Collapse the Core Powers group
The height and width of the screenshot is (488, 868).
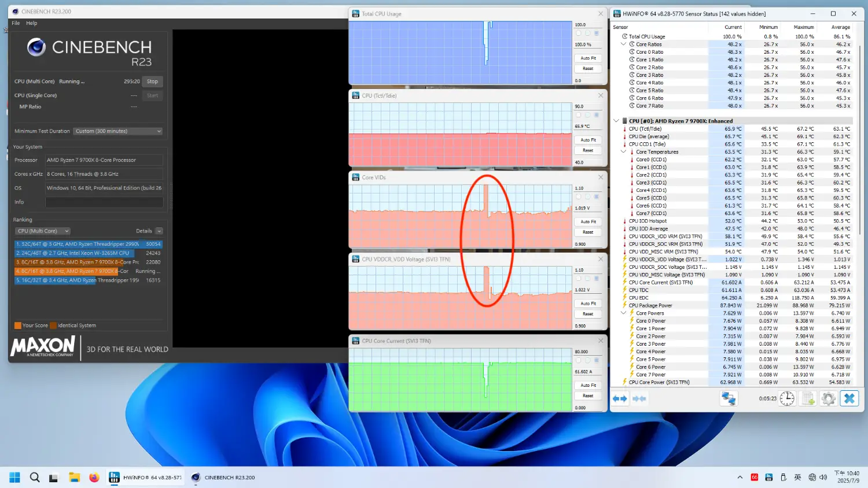tap(623, 313)
